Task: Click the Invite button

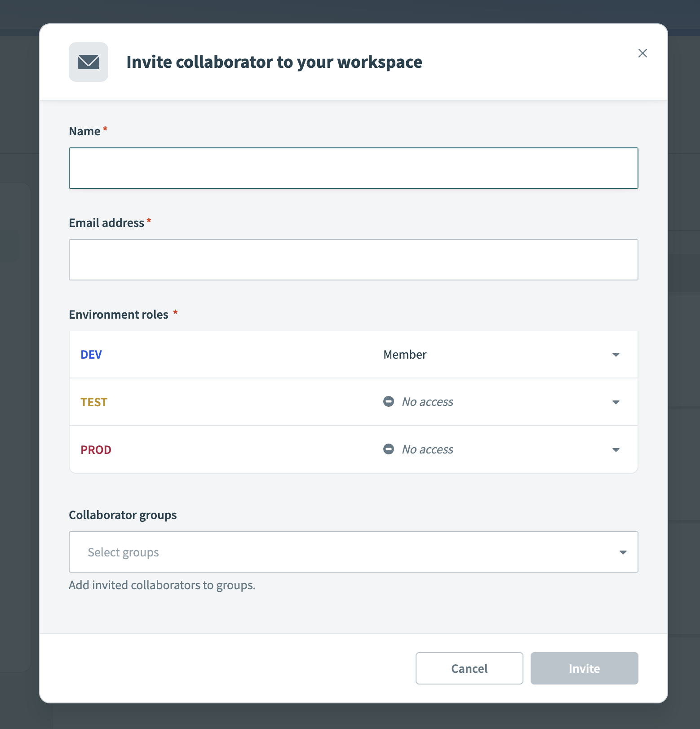Action: click(584, 668)
